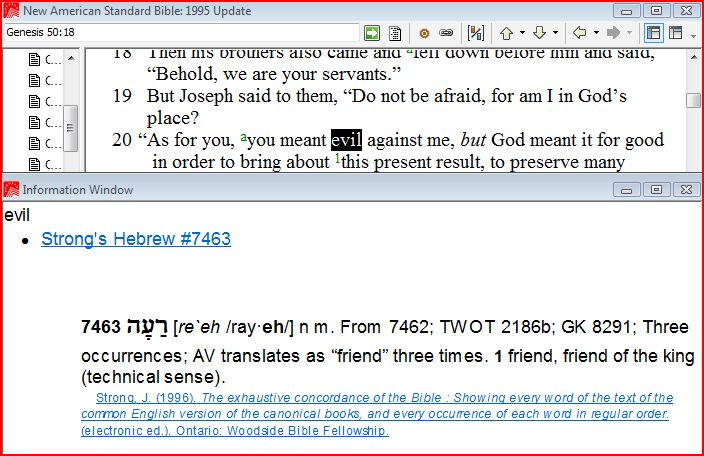Click footnote marker 1 before 'this present'

(338, 158)
